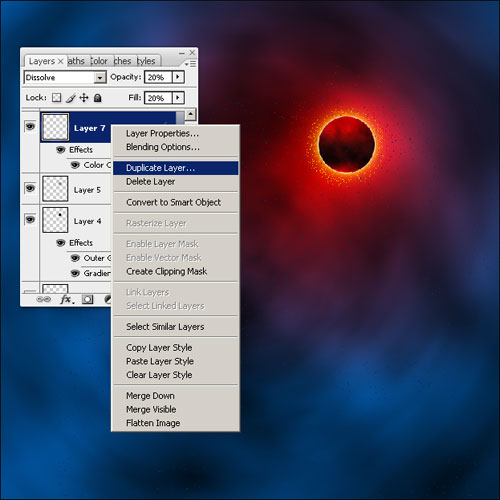Open the Dissolve blend mode dropdown

coord(100,77)
